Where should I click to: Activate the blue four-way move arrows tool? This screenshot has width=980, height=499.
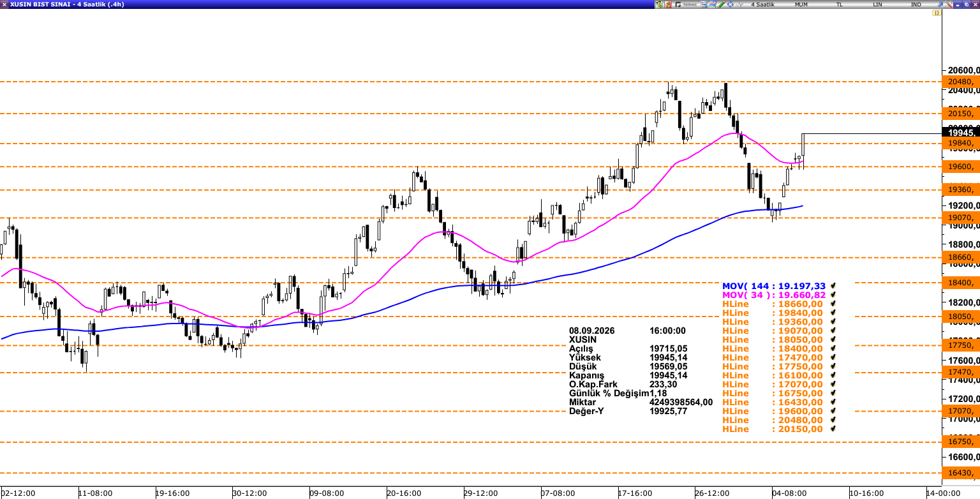730,4
